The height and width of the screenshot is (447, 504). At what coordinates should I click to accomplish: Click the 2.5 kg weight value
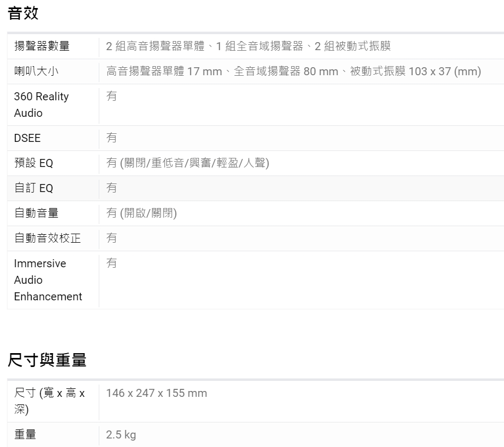tap(121, 435)
